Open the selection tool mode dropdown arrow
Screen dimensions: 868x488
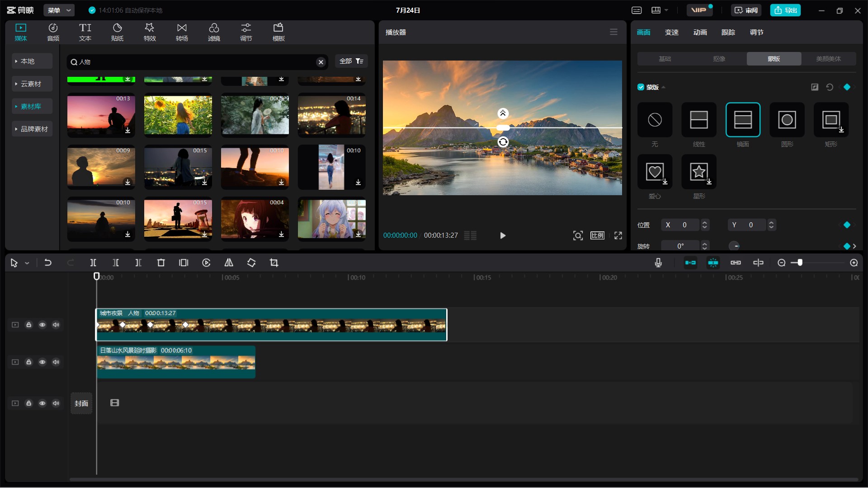27,263
